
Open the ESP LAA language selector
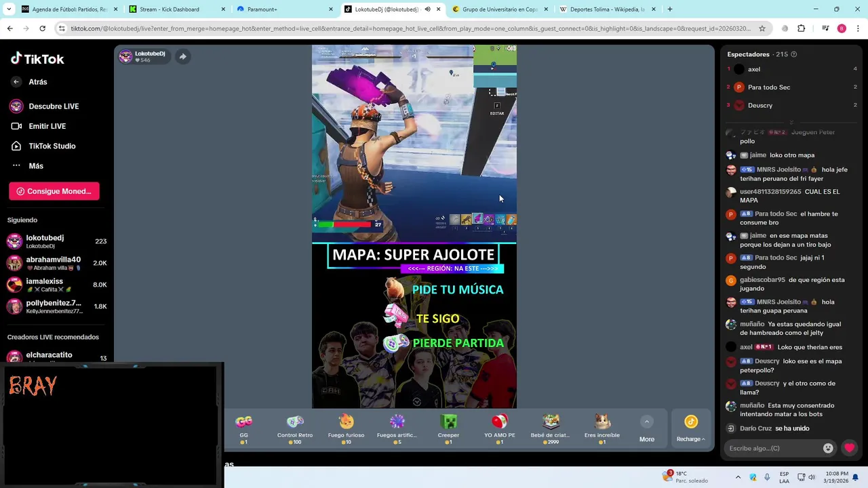(784, 477)
